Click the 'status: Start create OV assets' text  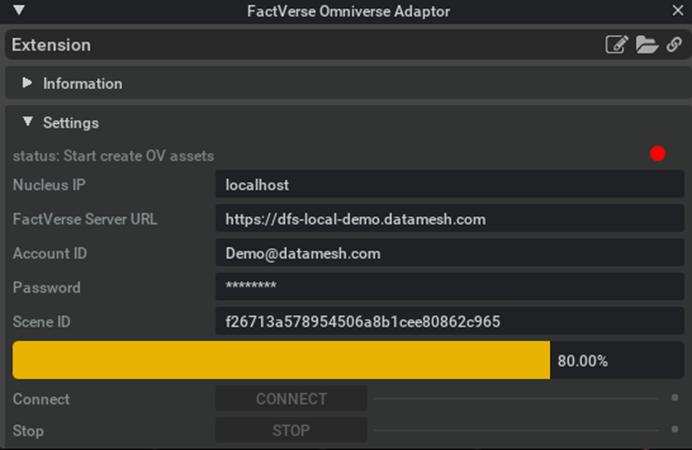point(113,156)
